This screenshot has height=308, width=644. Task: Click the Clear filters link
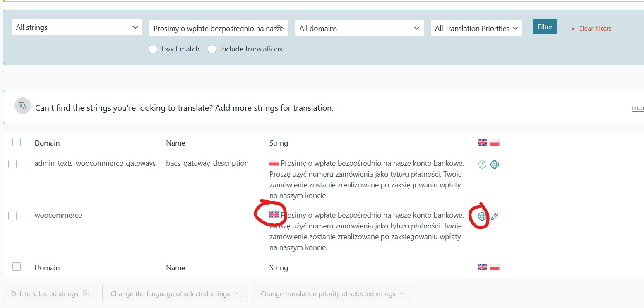coord(591,29)
